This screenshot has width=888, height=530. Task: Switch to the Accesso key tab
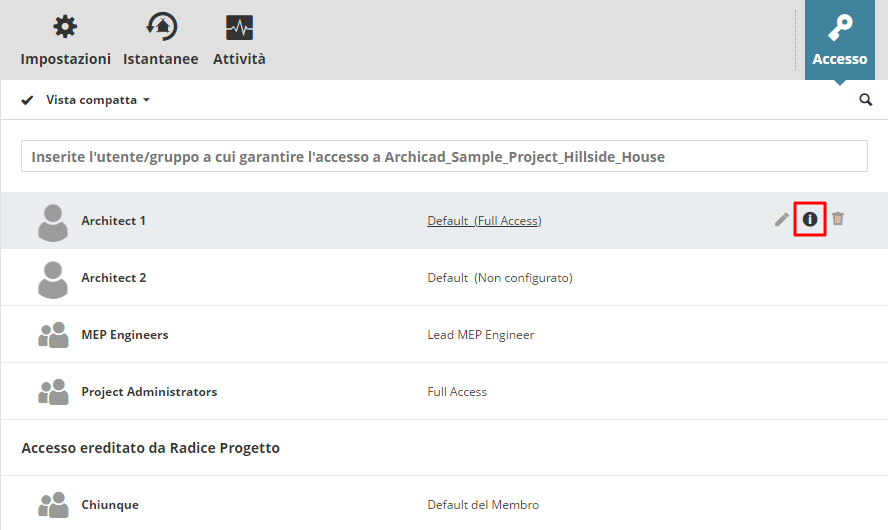840,40
